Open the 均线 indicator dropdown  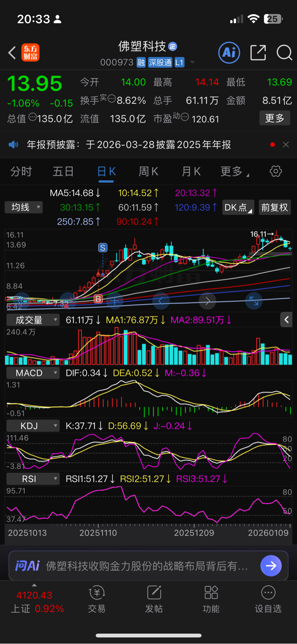click(x=24, y=207)
